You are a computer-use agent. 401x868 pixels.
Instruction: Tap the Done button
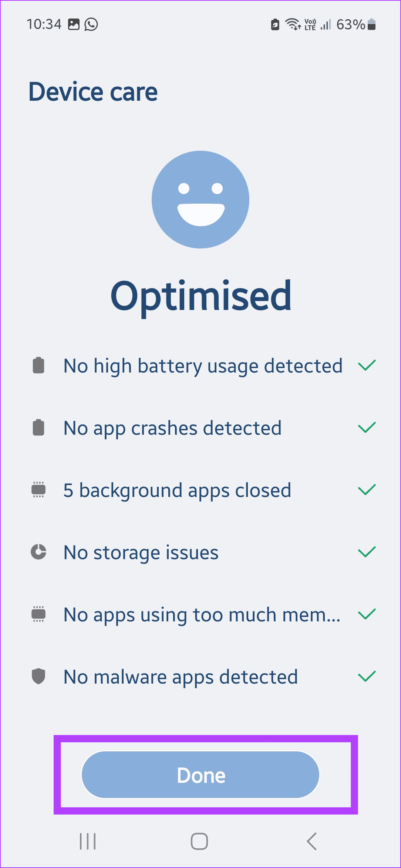tap(200, 775)
